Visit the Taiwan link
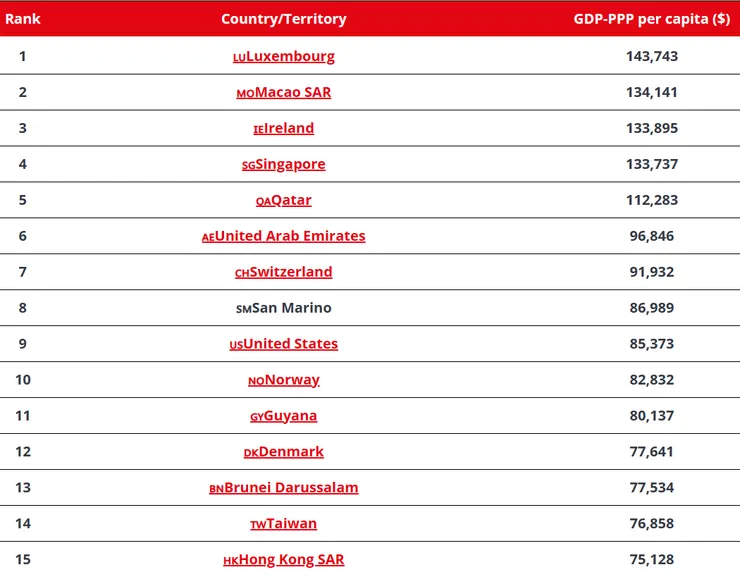The width and height of the screenshot is (740, 576). click(x=284, y=523)
